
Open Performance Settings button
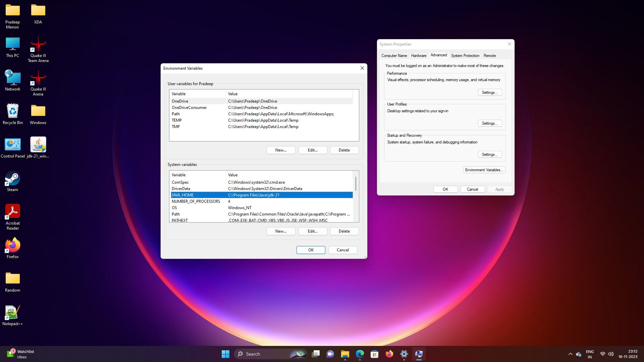pyautogui.click(x=489, y=93)
